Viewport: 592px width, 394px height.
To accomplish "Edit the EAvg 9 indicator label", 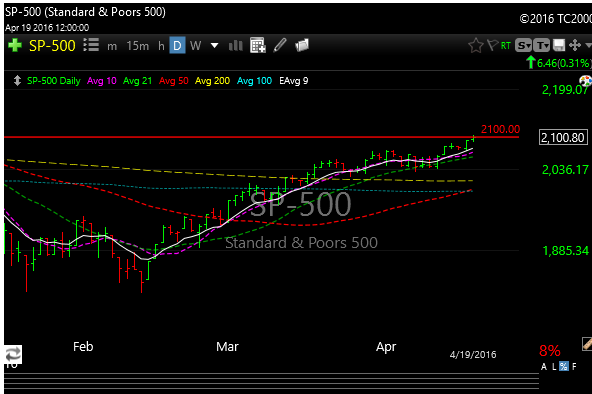I will pos(293,81).
